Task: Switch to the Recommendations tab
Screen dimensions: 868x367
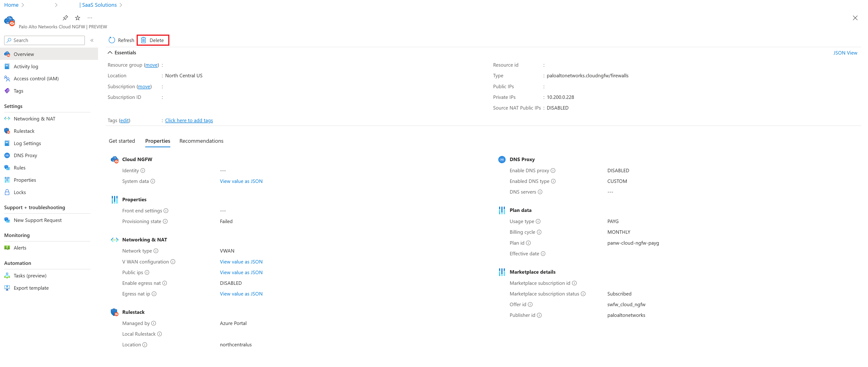Action: tap(201, 141)
